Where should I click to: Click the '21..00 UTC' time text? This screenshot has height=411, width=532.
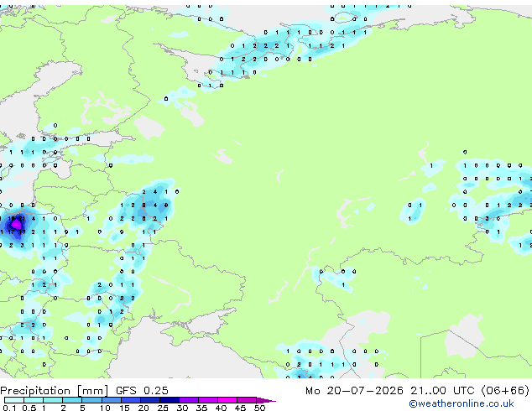coord(441,391)
